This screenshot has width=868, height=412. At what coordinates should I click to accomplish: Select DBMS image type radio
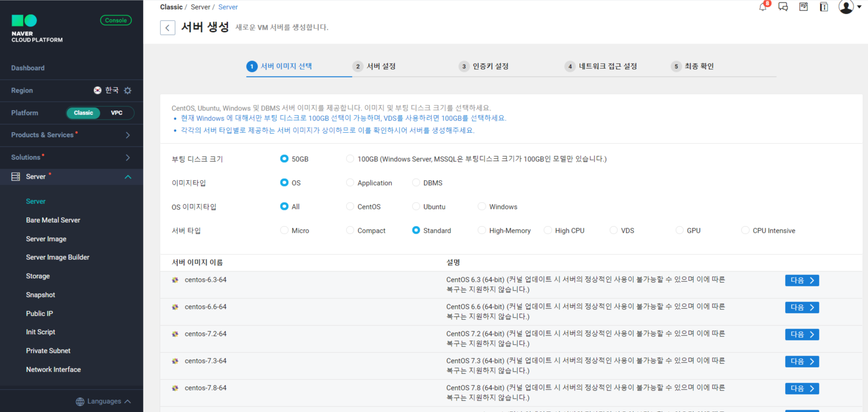(416, 182)
